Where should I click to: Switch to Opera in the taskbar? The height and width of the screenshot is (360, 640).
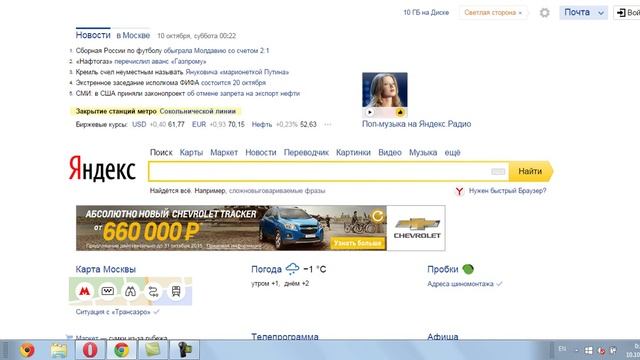[x=90, y=350]
